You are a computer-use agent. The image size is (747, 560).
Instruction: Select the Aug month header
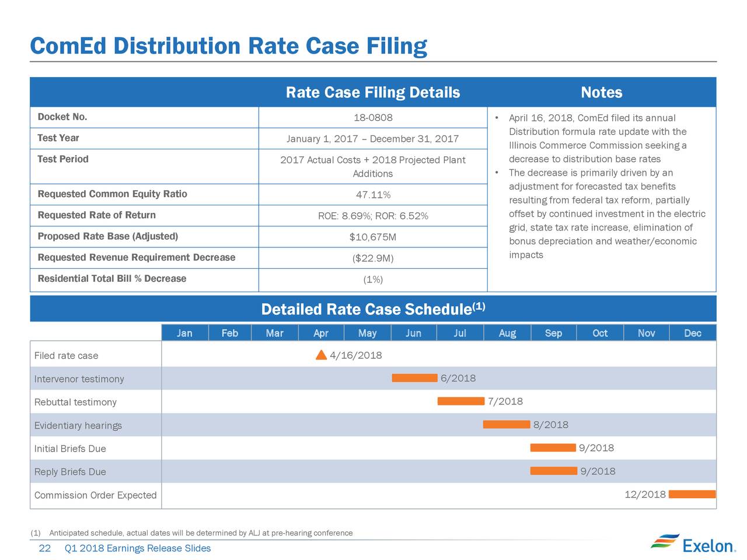point(507,333)
